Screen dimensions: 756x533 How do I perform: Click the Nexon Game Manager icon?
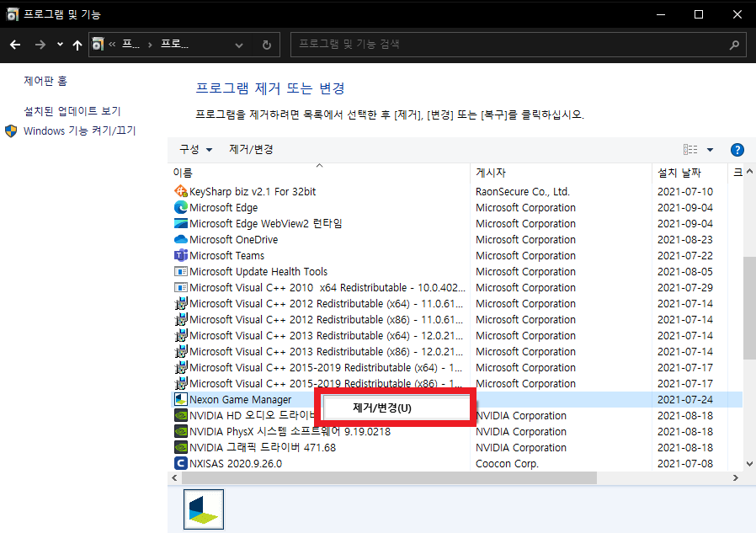click(x=181, y=399)
